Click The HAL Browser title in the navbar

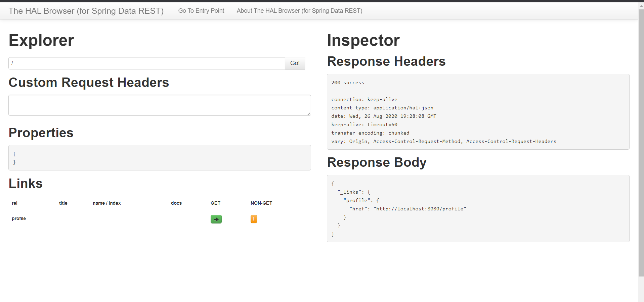coord(86,11)
